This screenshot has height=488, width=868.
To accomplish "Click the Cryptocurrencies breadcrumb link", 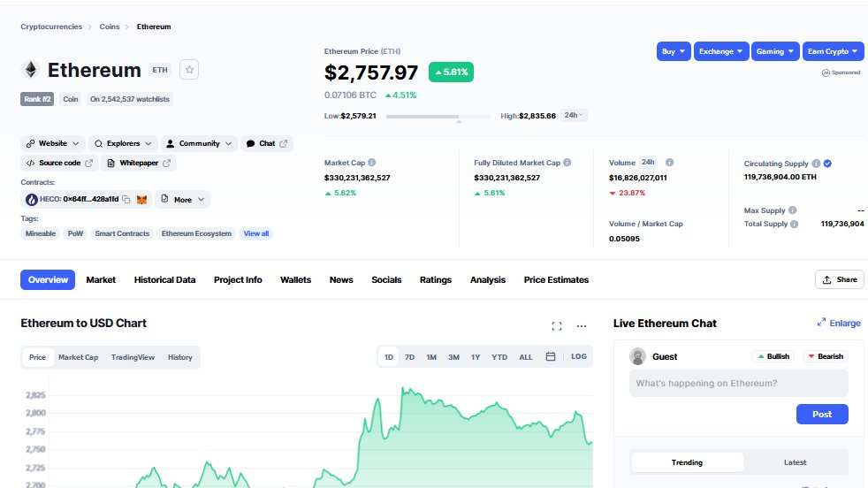I will (51, 27).
